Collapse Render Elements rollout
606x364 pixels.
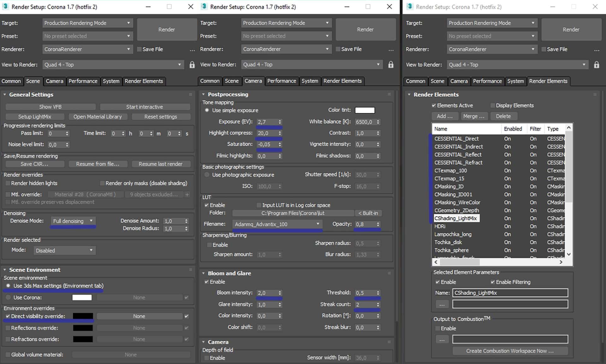(x=409, y=95)
